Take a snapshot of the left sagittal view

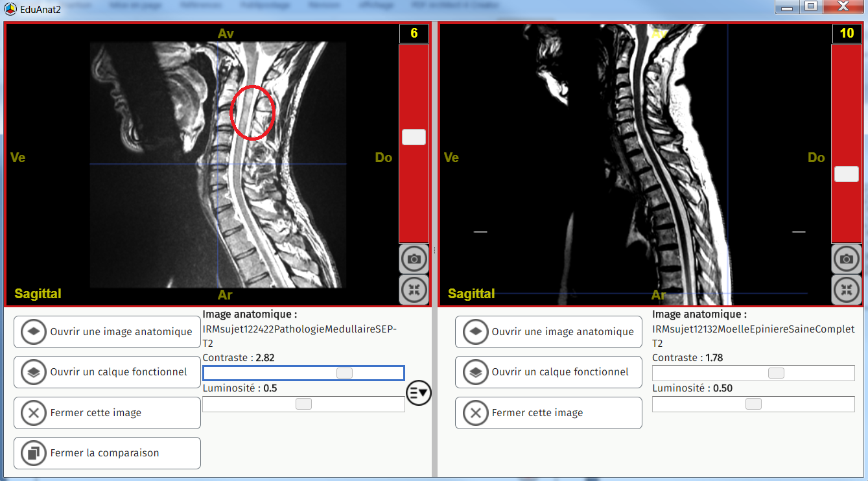pos(414,259)
